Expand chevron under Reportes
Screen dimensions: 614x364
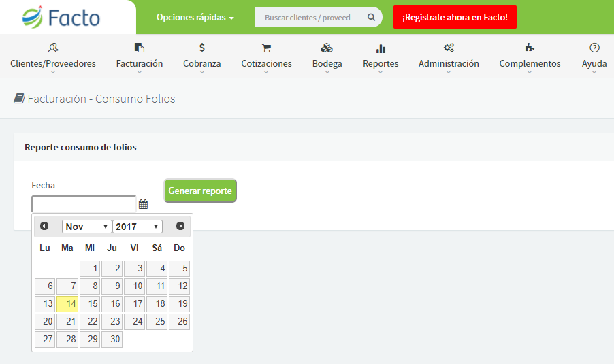381,72
